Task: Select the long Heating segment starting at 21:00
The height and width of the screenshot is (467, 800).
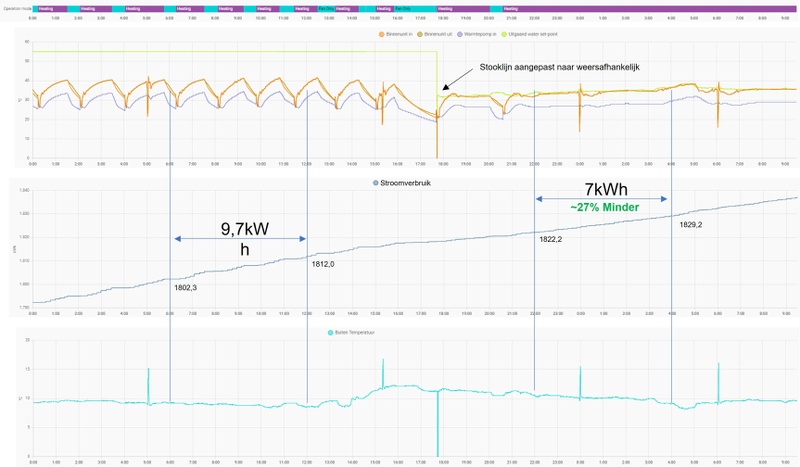Action: 649,9
